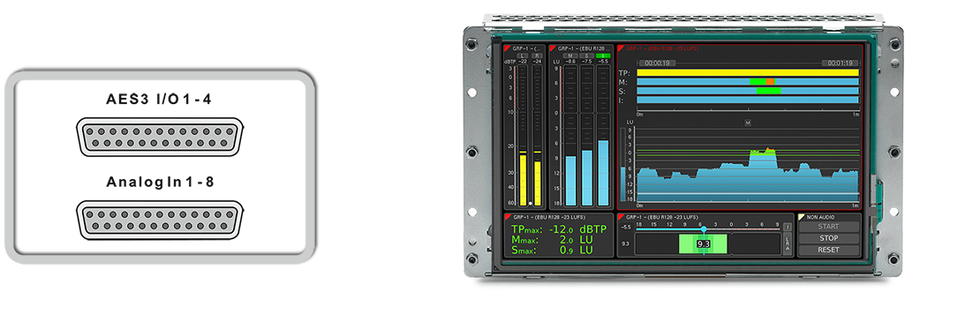Image resolution: width=980 pixels, height=336 pixels.
Task: Toggle the S short-term loudness label
Action: tap(587, 56)
